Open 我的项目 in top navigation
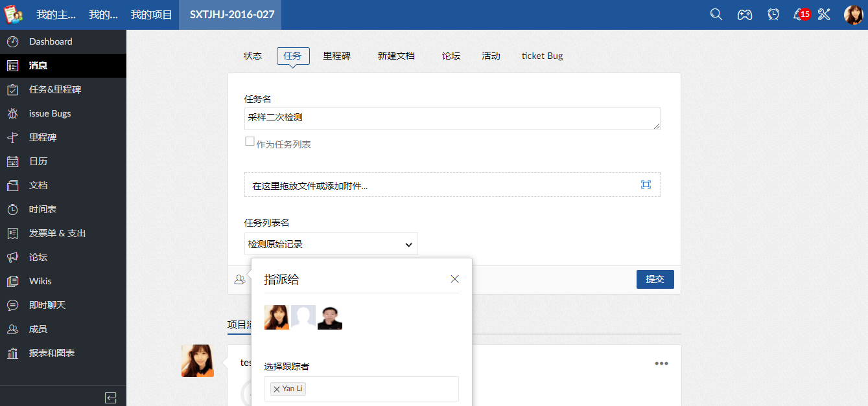The width and height of the screenshot is (868, 406). click(151, 14)
